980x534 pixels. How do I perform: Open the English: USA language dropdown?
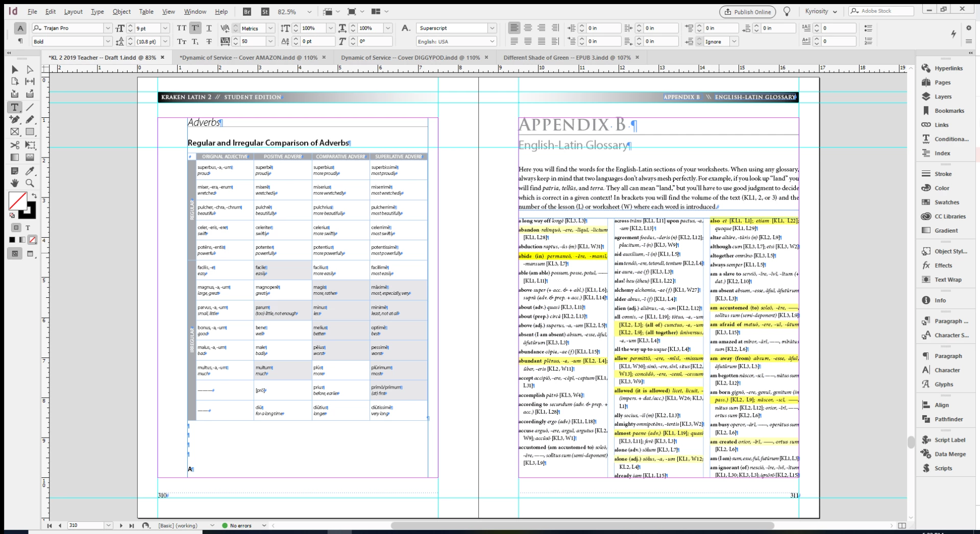click(x=492, y=41)
